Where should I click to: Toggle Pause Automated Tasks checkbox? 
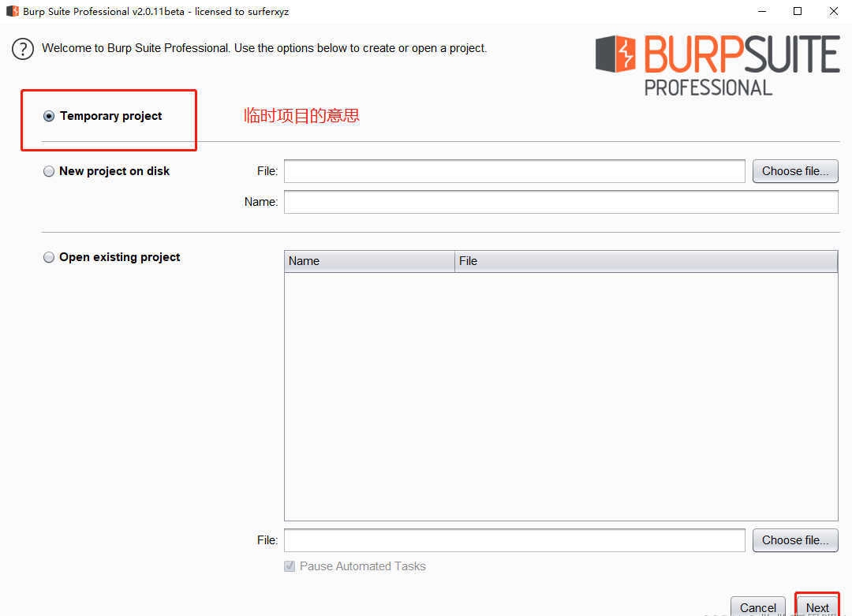290,566
